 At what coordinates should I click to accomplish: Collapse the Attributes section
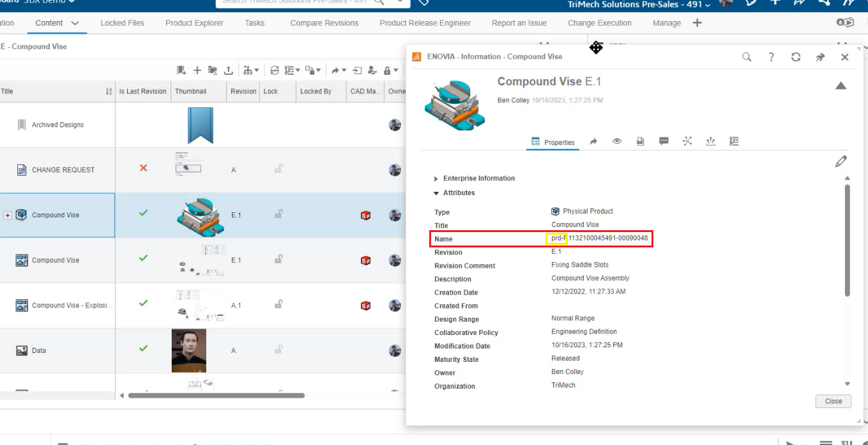[x=436, y=193]
